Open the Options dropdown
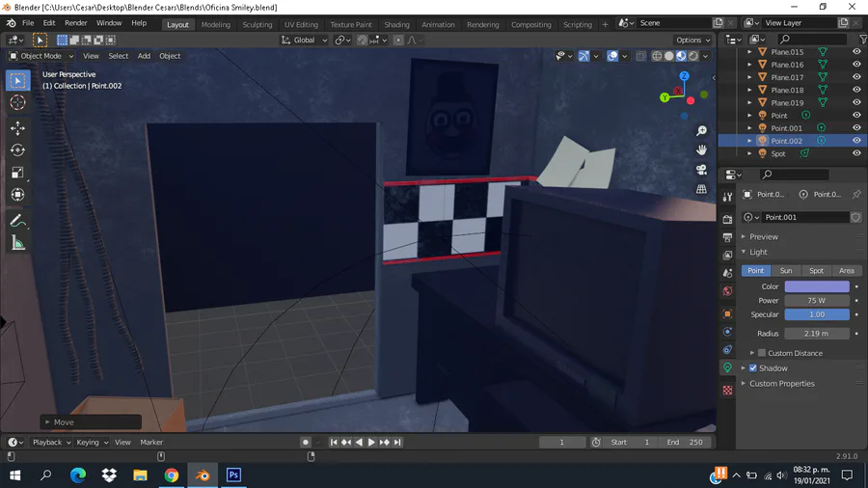 (692, 40)
